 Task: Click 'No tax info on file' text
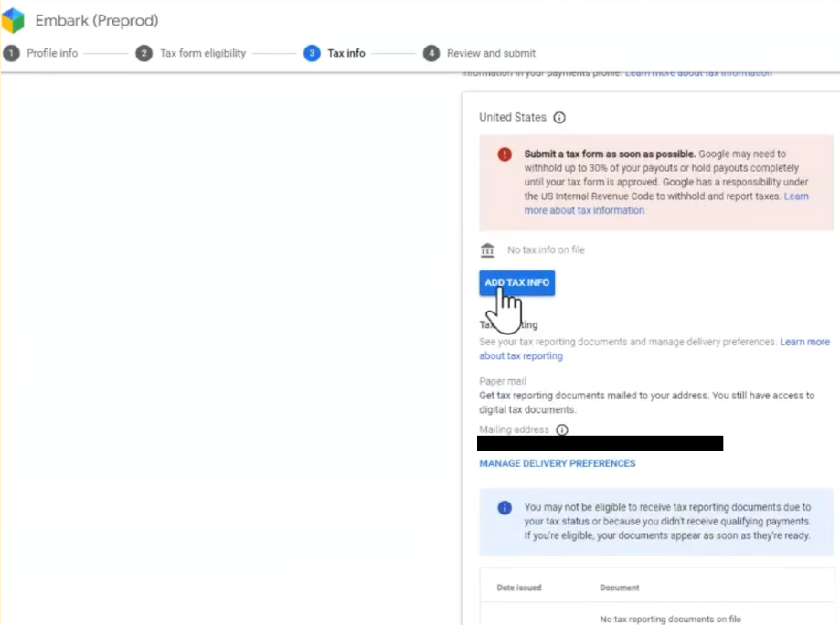(546, 250)
